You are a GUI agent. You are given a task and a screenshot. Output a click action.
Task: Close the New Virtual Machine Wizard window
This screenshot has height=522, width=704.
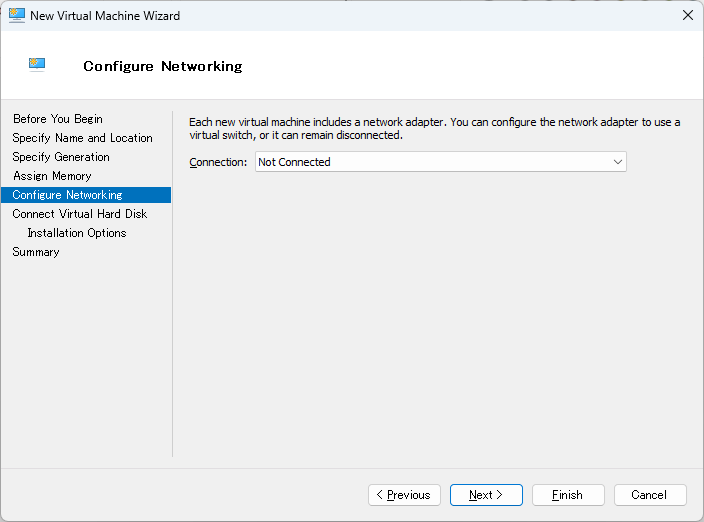tap(687, 15)
